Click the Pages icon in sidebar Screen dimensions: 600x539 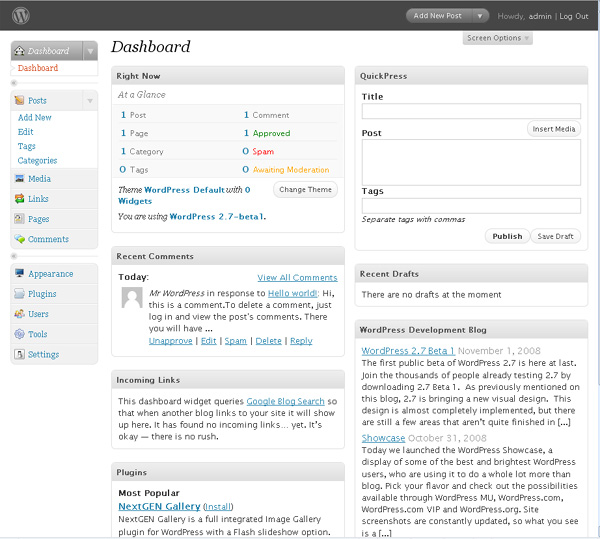click(19, 219)
